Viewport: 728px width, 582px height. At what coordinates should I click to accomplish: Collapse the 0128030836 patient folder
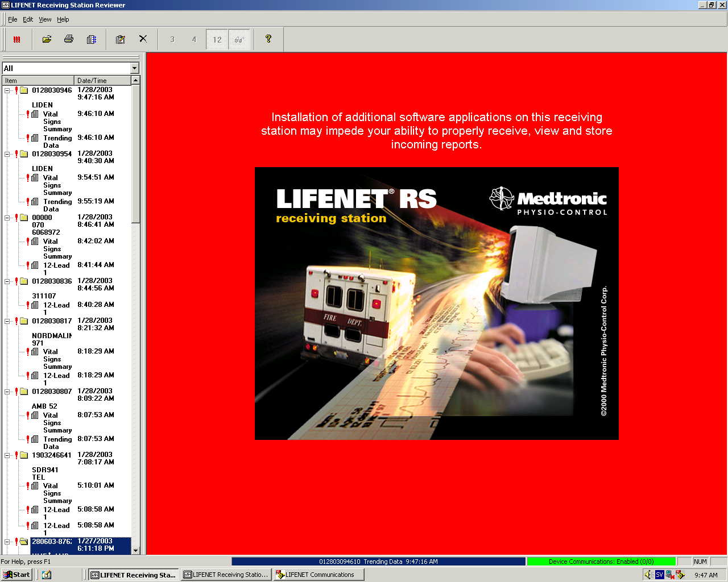pos(7,281)
